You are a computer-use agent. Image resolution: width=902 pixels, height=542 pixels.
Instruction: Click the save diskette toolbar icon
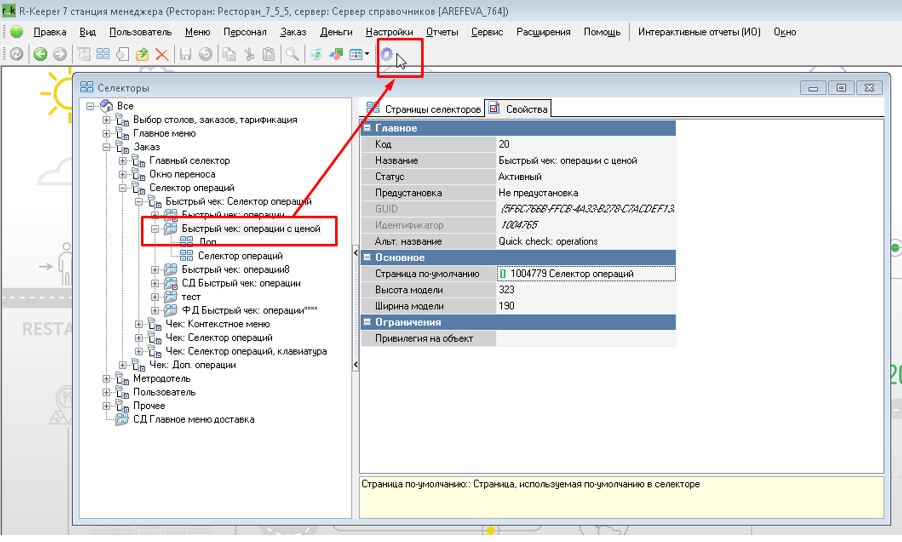[x=185, y=54]
